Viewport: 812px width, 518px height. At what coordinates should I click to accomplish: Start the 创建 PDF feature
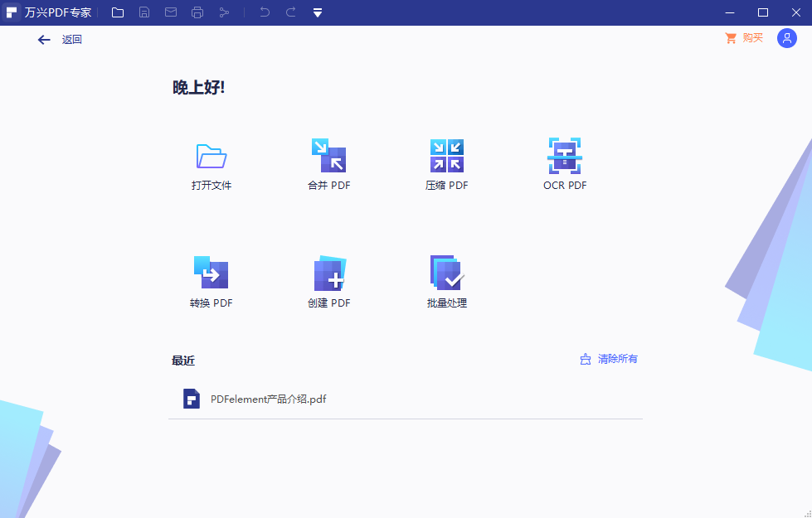(x=328, y=281)
